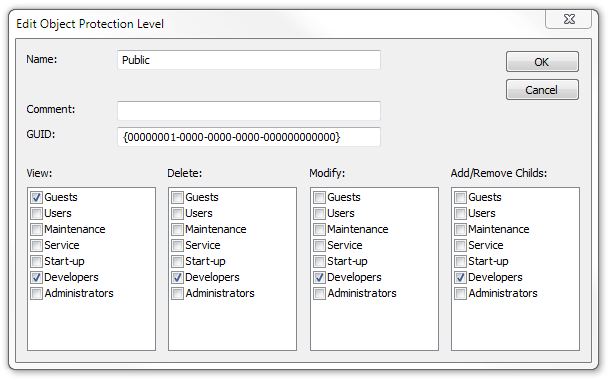Screen dimensions: 609x381
Task: Tick Administrators under Add/Remove Childs
Action: point(461,293)
